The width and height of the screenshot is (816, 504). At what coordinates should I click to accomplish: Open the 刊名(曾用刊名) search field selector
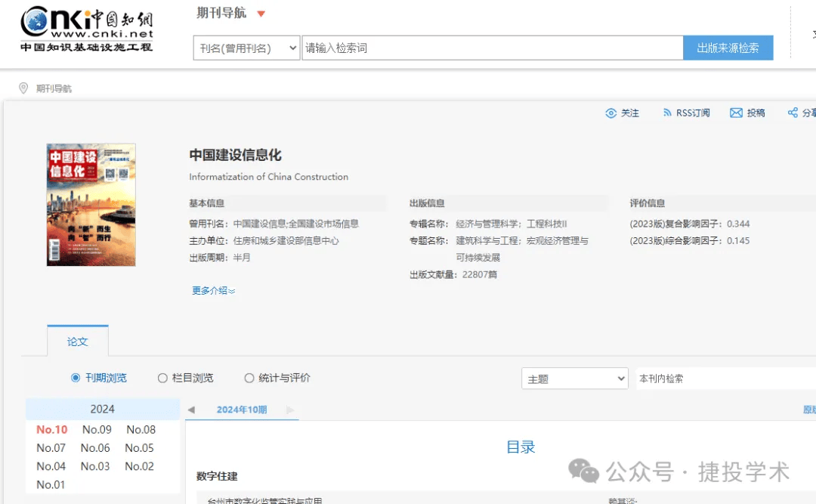pyautogui.click(x=246, y=48)
